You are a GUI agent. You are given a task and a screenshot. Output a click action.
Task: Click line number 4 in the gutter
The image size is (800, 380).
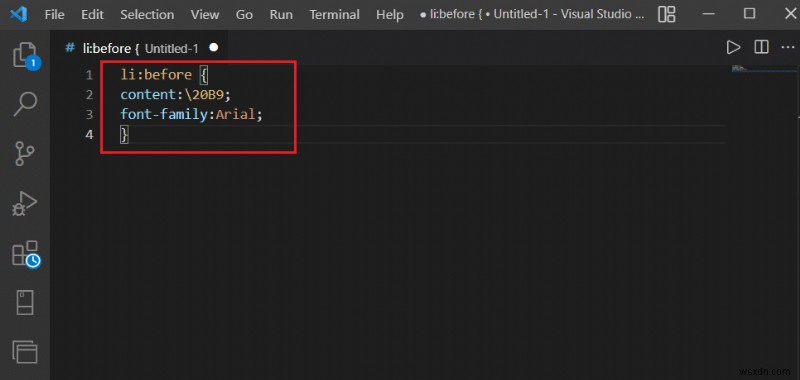(89, 135)
